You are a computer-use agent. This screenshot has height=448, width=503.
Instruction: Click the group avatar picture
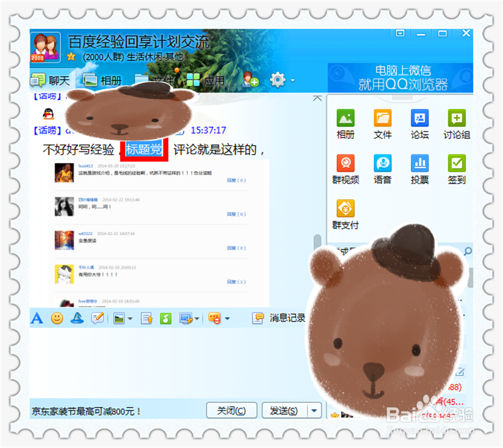pos(45,47)
